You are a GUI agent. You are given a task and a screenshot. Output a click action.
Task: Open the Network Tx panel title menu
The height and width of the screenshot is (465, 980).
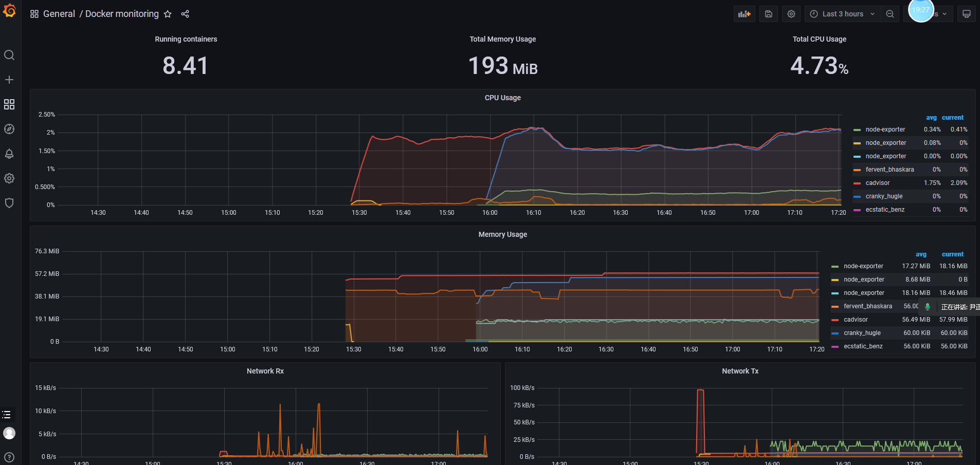click(x=740, y=371)
